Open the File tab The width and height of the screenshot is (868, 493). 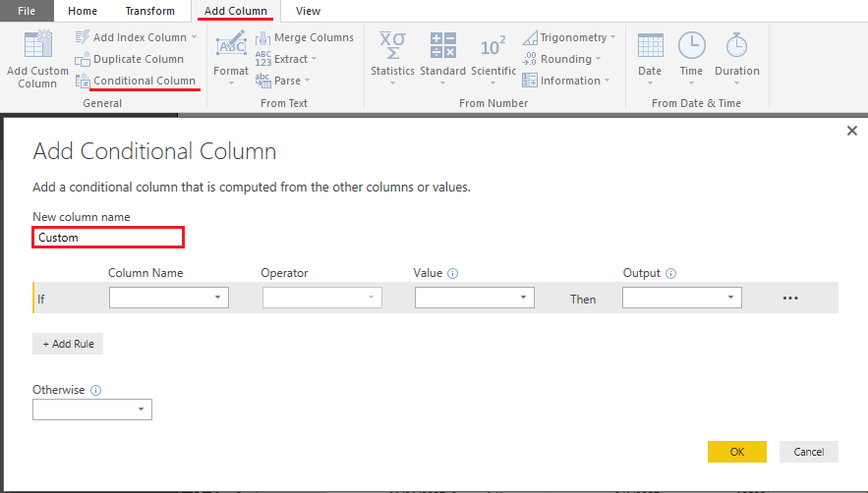(x=27, y=11)
